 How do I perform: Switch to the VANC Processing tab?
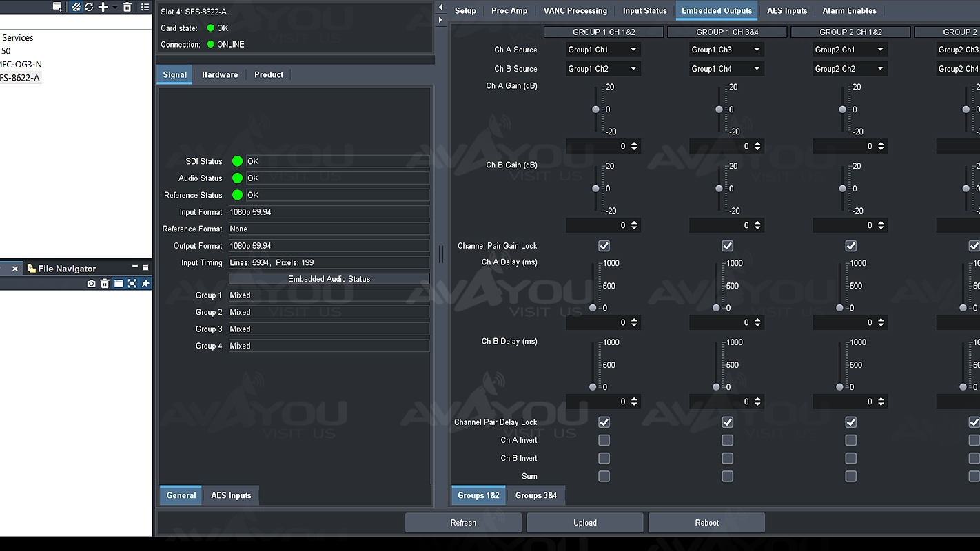575,11
